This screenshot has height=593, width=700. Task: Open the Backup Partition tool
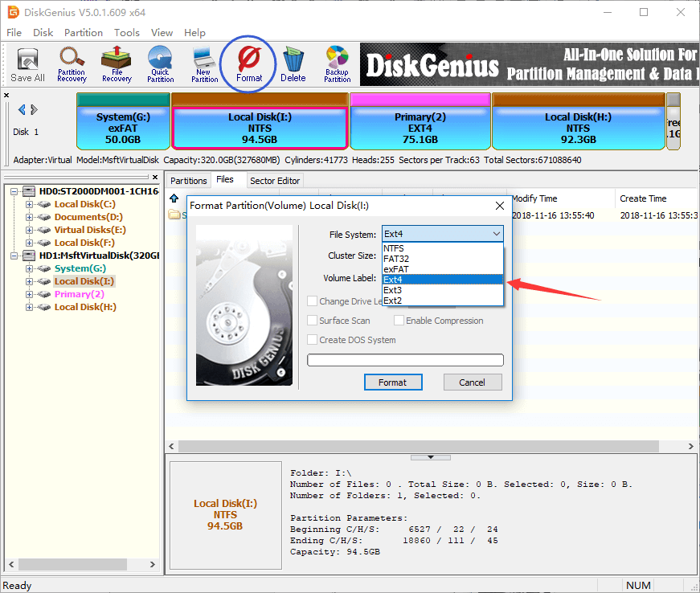tap(338, 64)
